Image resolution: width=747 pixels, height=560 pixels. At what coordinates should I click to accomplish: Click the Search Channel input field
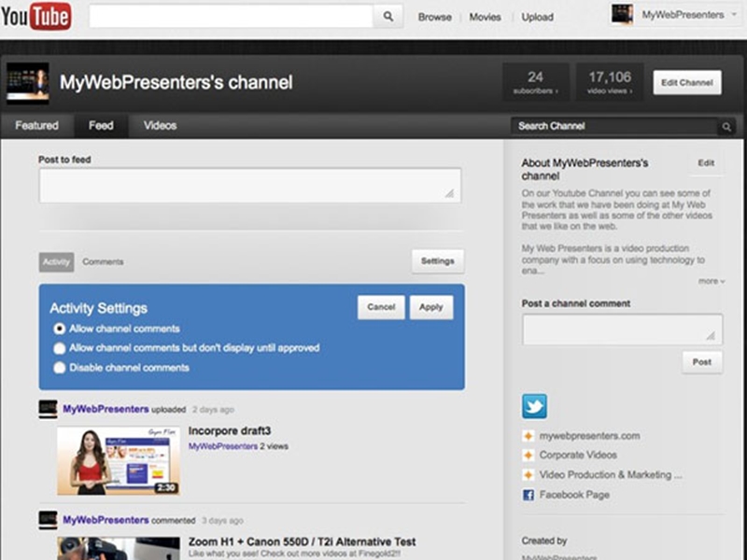614,127
